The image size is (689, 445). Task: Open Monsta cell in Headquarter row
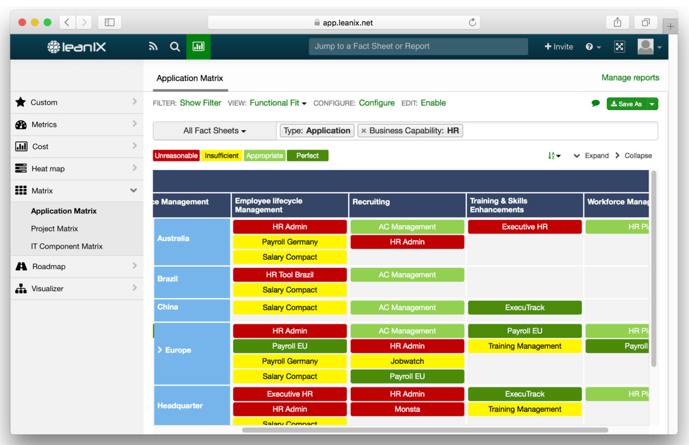pos(407,409)
